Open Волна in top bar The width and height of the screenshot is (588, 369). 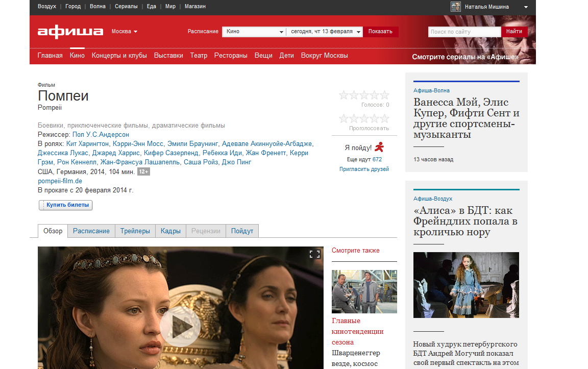point(97,6)
